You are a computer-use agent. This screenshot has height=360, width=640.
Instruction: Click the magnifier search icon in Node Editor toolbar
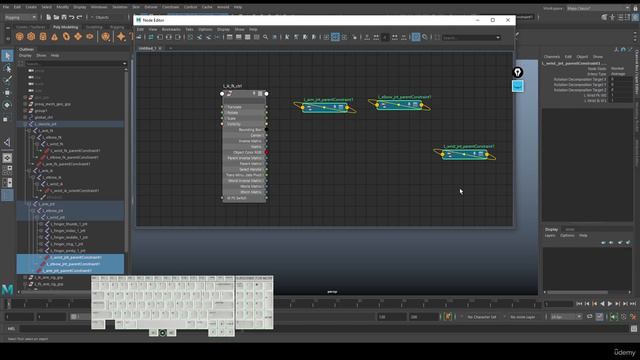pos(266,37)
